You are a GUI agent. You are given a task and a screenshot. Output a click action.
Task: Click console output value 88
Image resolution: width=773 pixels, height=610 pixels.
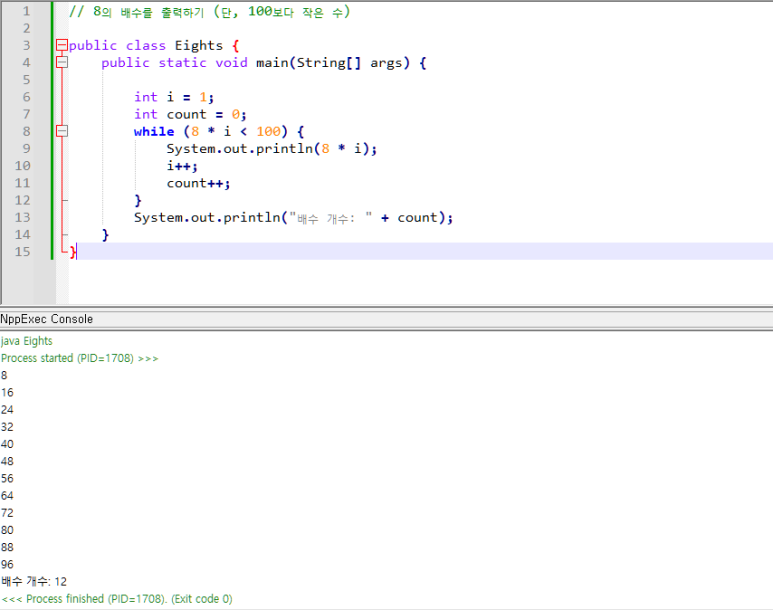click(7, 547)
